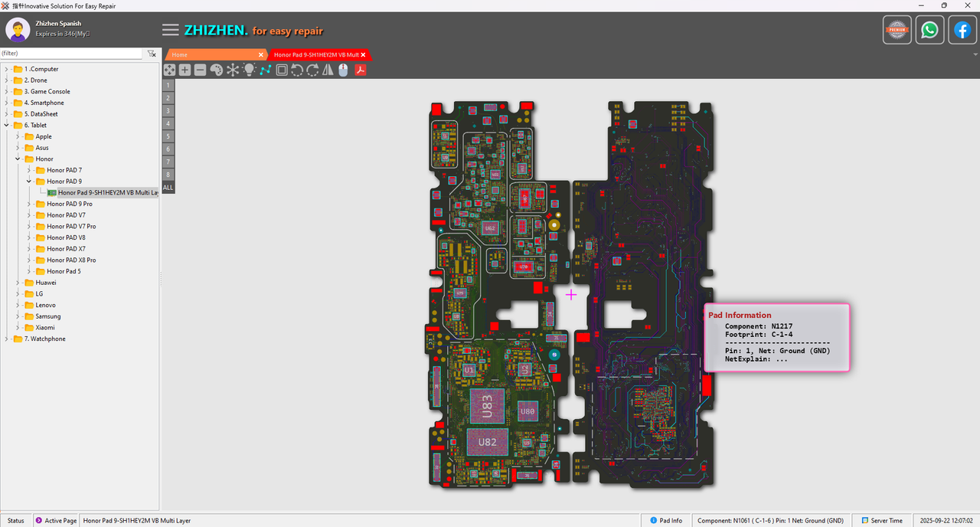Expand the Samsung folder
980x527 pixels.
(18, 316)
